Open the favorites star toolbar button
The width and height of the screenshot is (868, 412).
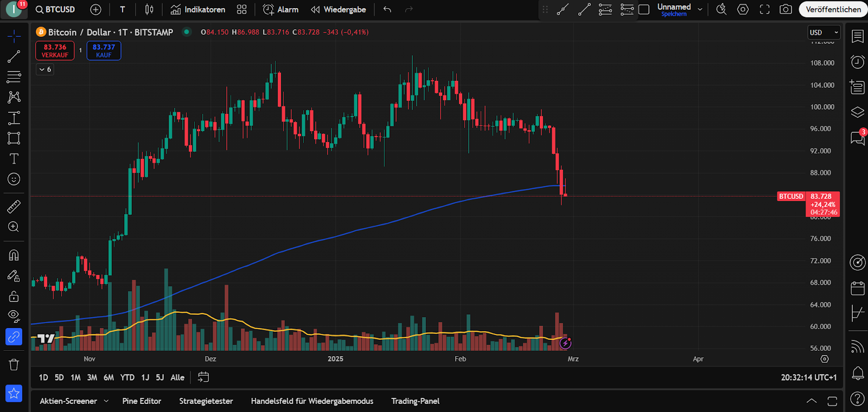coord(14,394)
